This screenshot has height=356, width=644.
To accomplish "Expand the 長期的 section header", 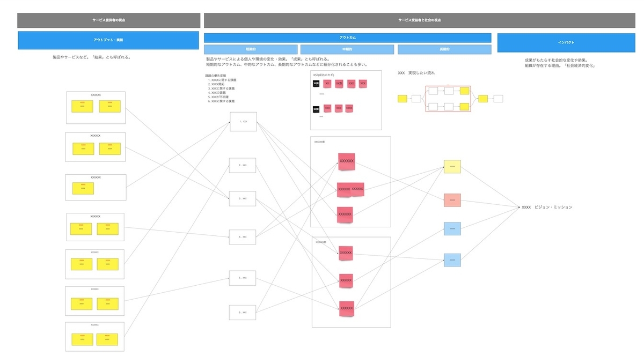I will pyautogui.click(x=444, y=49).
